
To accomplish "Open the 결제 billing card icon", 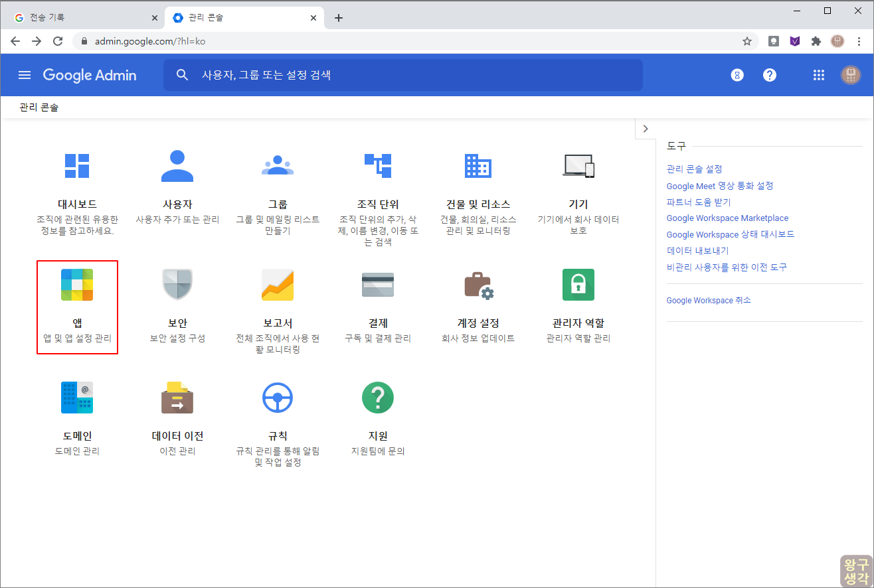I will [x=378, y=285].
